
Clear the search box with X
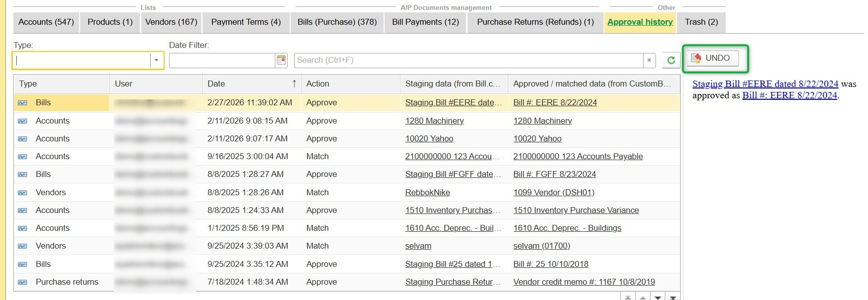pyautogui.click(x=649, y=60)
